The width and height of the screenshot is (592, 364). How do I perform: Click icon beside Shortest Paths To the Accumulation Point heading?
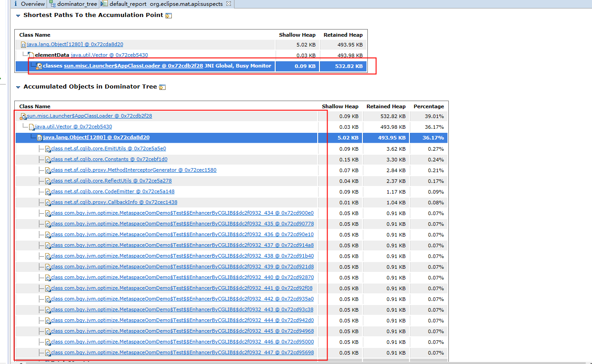pos(169,16)
